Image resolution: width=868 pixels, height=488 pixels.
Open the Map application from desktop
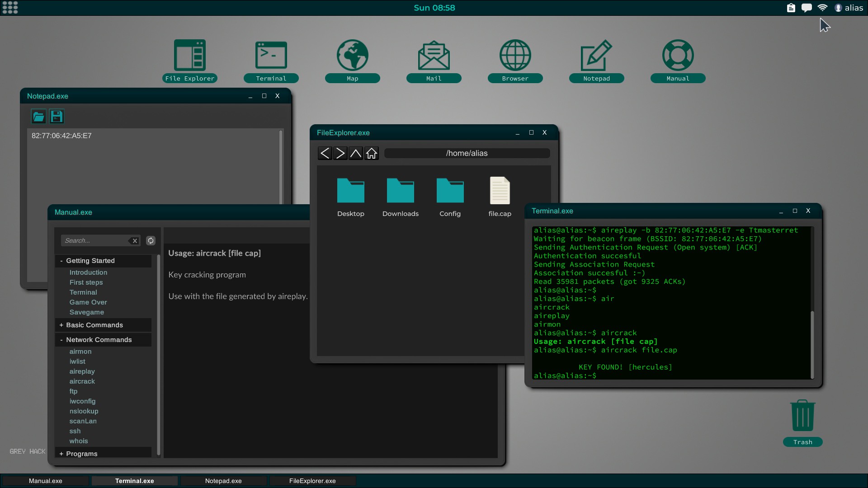352,55
